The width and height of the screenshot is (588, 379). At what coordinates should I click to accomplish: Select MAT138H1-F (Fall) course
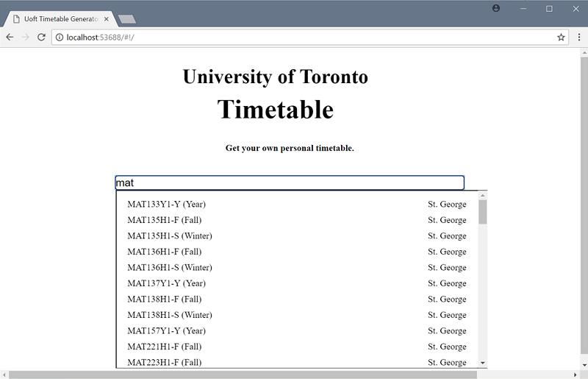[297, 299]
